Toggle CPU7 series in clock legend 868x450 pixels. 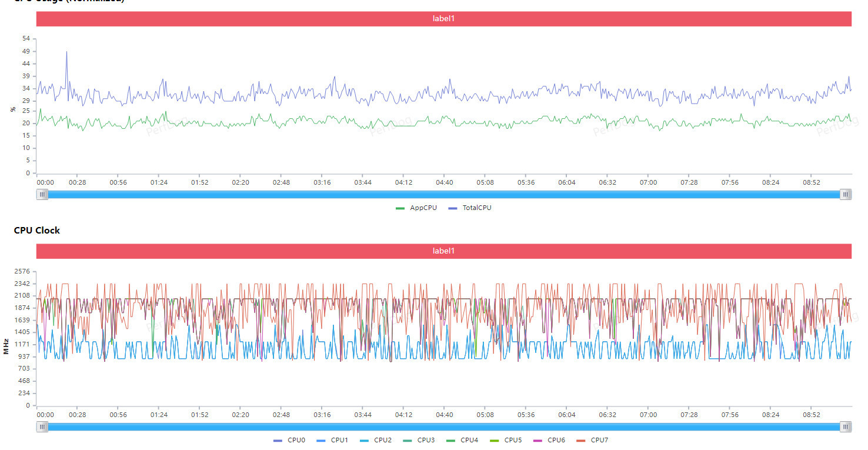point(592,440)
